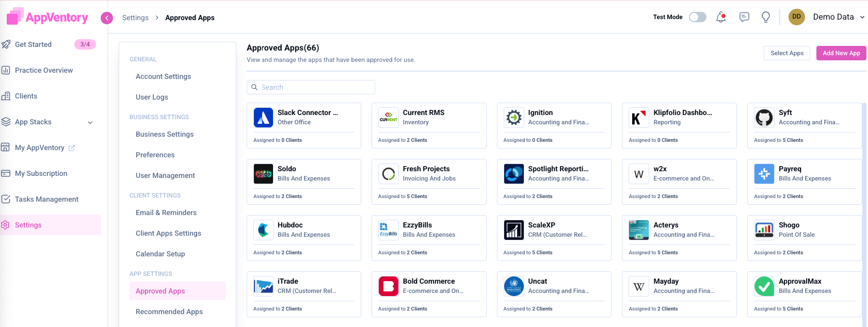Click the ApprovalMax app icon
The width and height of the screenshot is (868, 327).
pyautogui.click(x=764, y=286)
